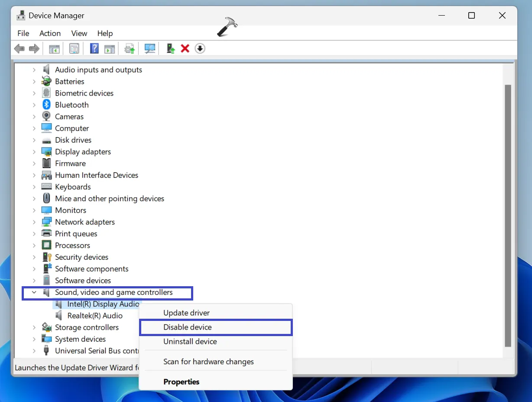
Task: Select the Processors category label
Action: (72, 245)
